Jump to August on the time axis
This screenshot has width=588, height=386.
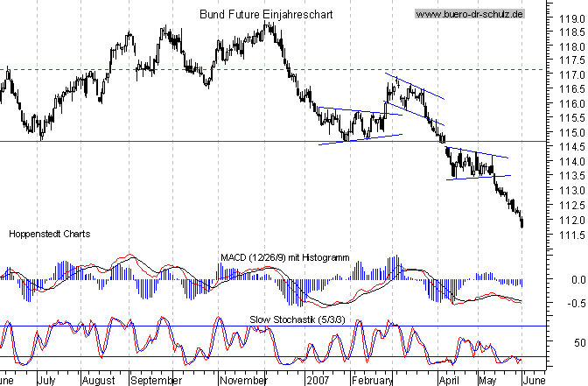[97, 382]
